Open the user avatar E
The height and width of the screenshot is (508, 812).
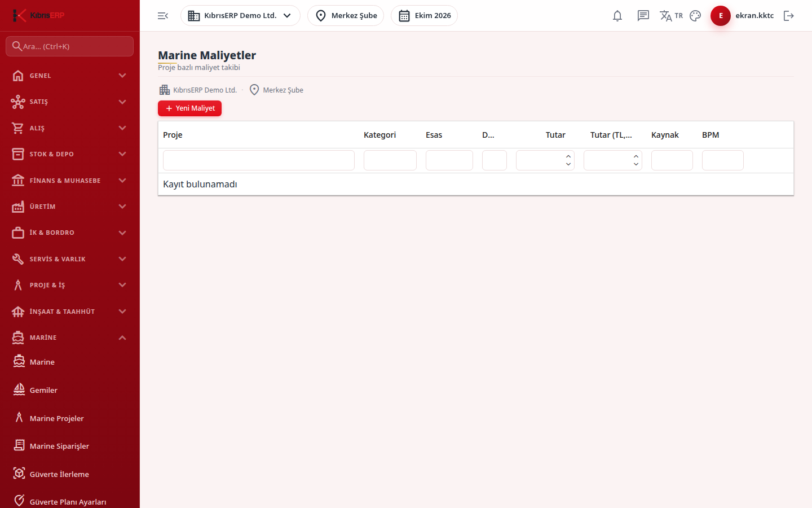point(721,16)
